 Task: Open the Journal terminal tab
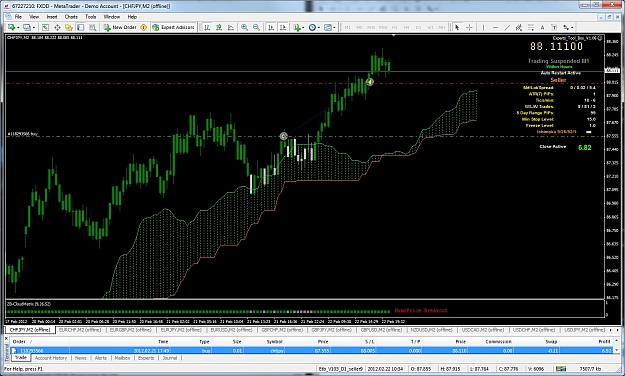tap(169, 358)
